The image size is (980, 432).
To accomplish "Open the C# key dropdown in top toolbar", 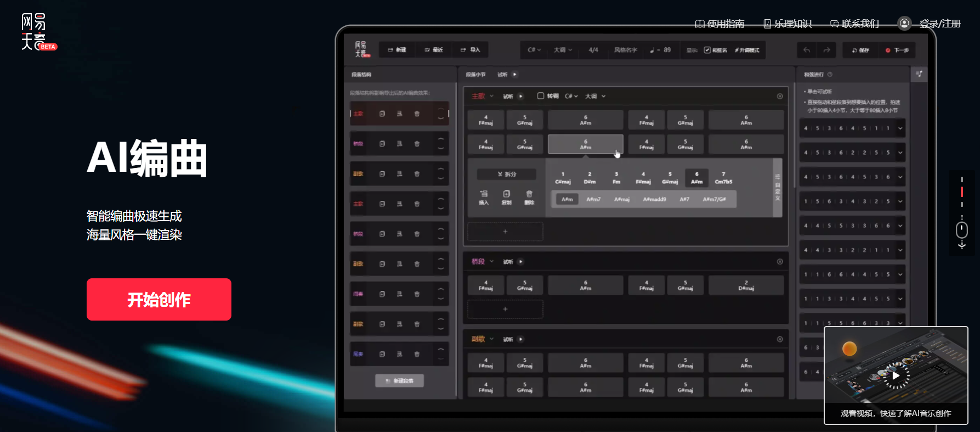I will point(534,50).
